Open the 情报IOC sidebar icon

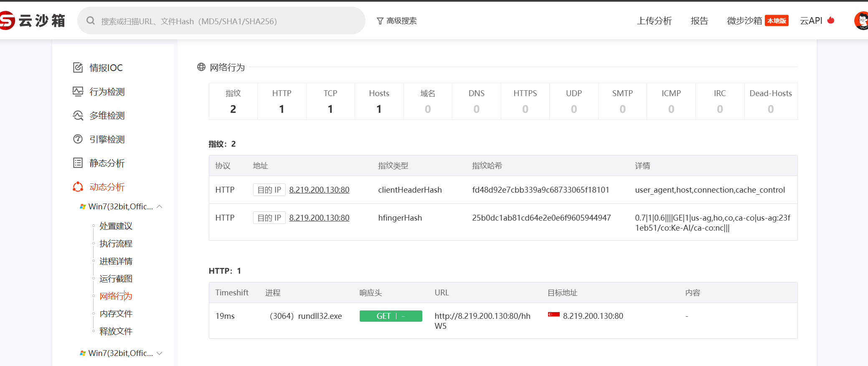coord(78,68)
